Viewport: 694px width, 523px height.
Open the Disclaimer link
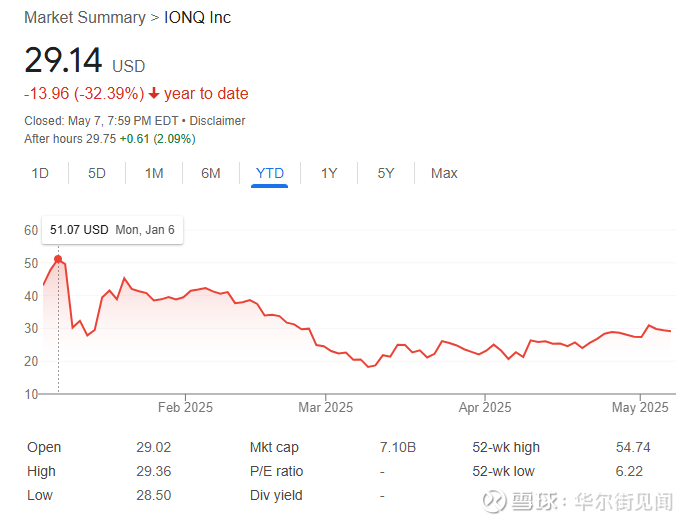(x=217, y=121)
